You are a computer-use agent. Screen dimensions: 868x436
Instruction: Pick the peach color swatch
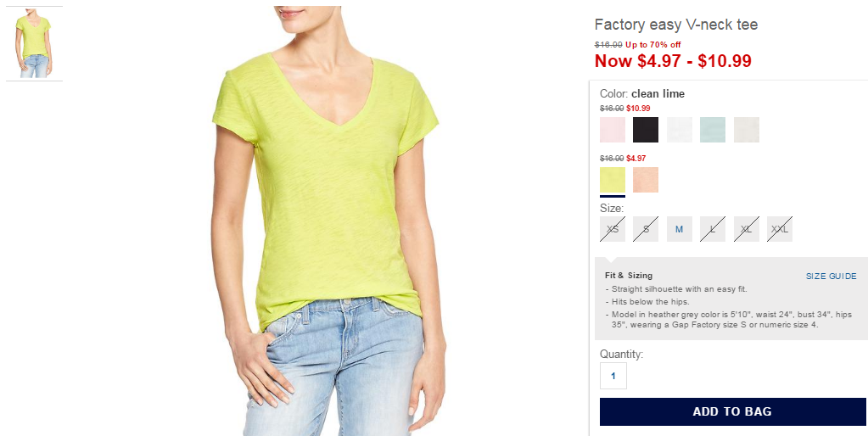(646, 180)
